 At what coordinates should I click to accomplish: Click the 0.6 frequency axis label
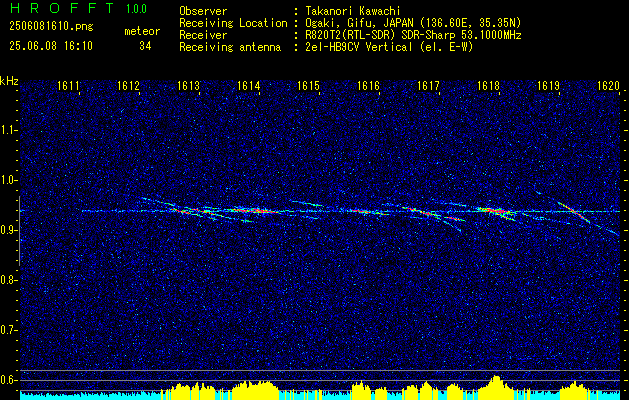point(9,380)
